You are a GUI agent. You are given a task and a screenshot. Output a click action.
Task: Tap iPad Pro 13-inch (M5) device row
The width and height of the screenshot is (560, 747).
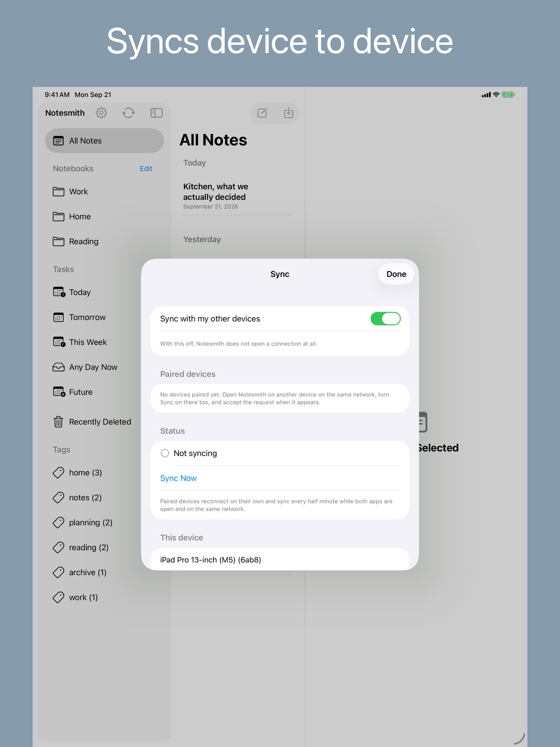click(x=280, y=559)
